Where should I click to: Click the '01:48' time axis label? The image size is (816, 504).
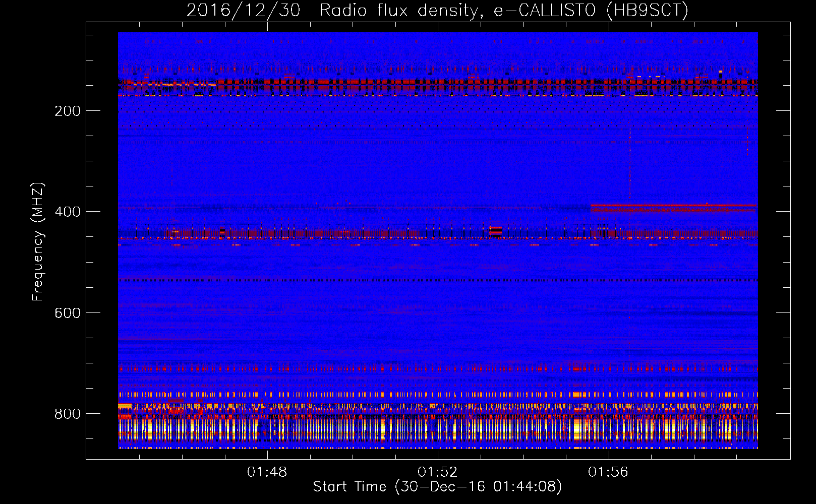(x=267, y=472)
